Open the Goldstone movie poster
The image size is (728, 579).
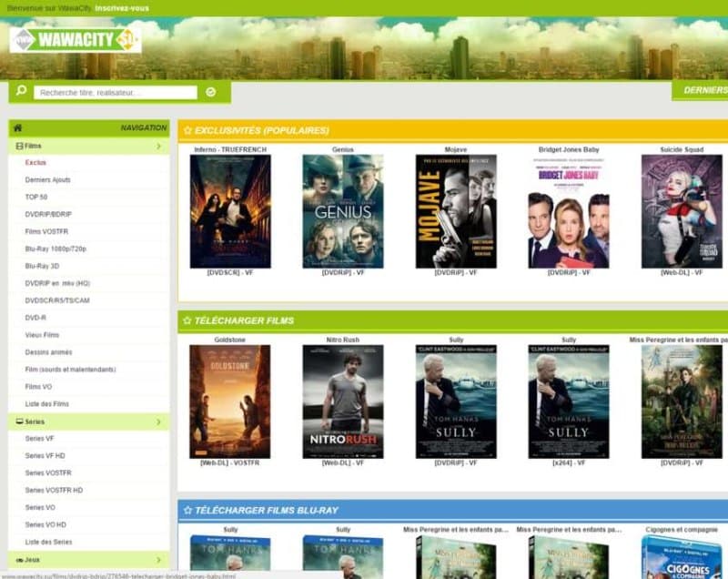(230, 401)
